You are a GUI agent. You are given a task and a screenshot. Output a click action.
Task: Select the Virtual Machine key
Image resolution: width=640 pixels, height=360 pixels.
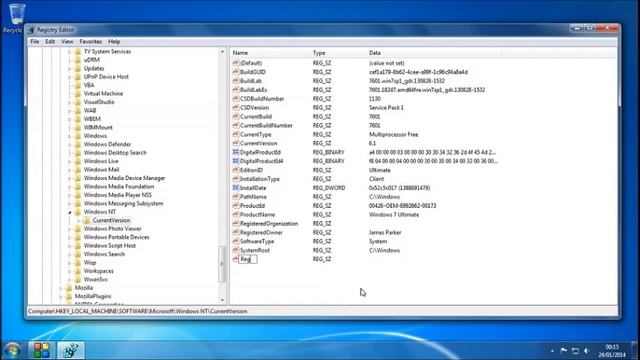103,93
